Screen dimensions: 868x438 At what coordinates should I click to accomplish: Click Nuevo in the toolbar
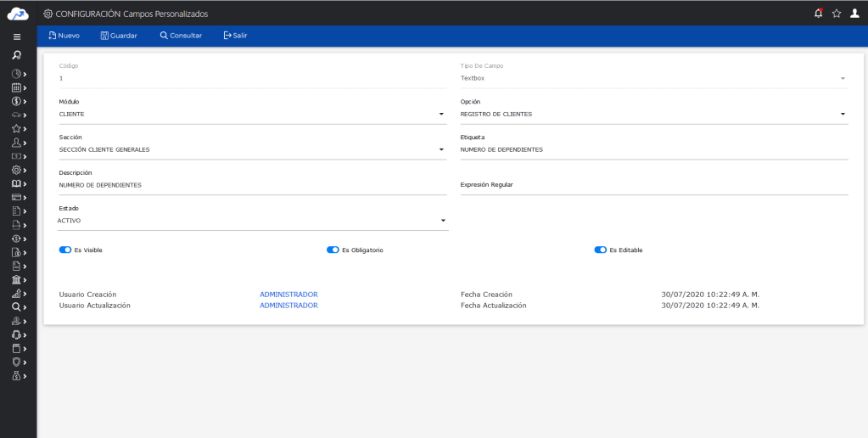coord(64,36)
